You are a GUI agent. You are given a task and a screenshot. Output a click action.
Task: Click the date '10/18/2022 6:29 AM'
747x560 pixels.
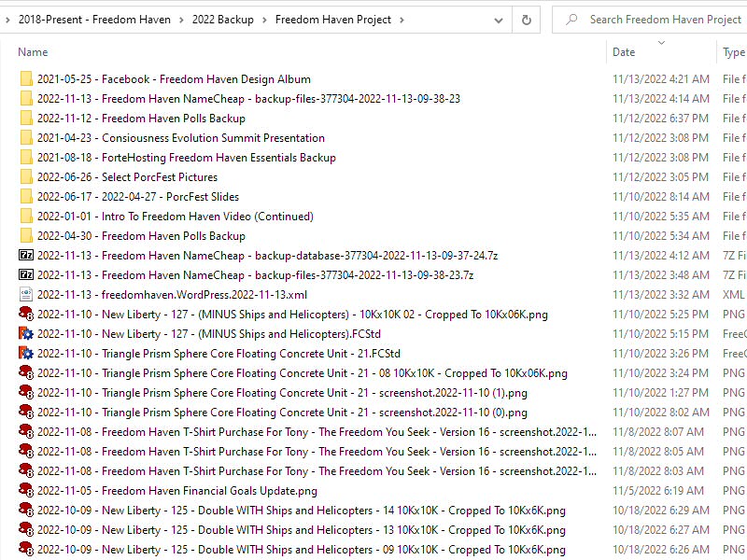click(x=661, y=511)
